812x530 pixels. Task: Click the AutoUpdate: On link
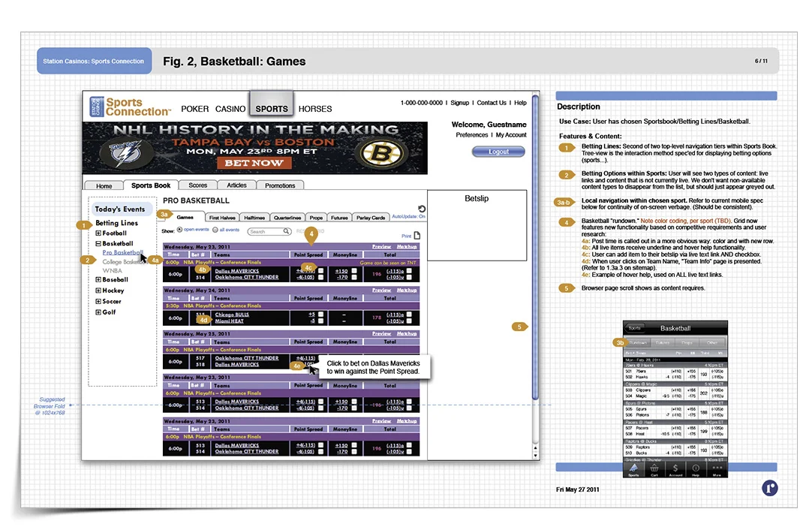(x=408, y=216)
